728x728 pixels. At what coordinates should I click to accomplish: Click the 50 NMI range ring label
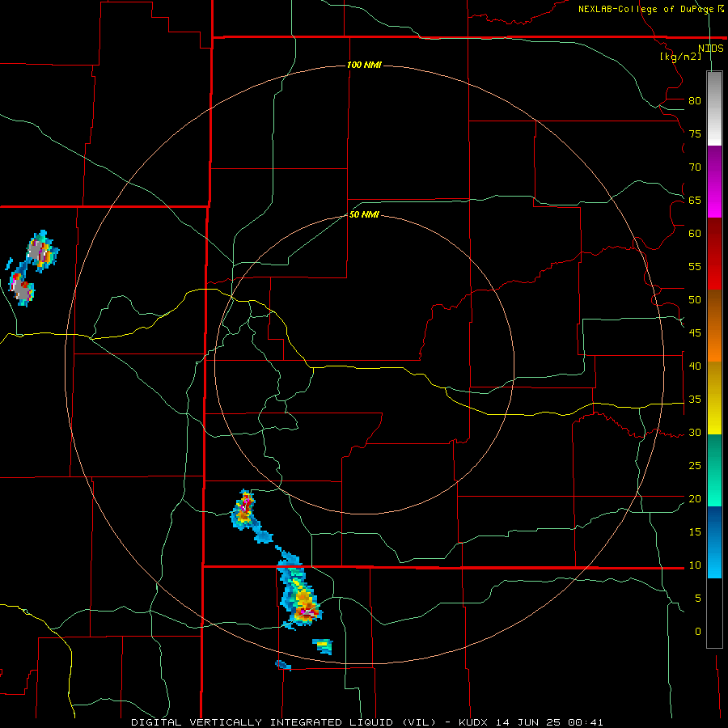point(364,214)
